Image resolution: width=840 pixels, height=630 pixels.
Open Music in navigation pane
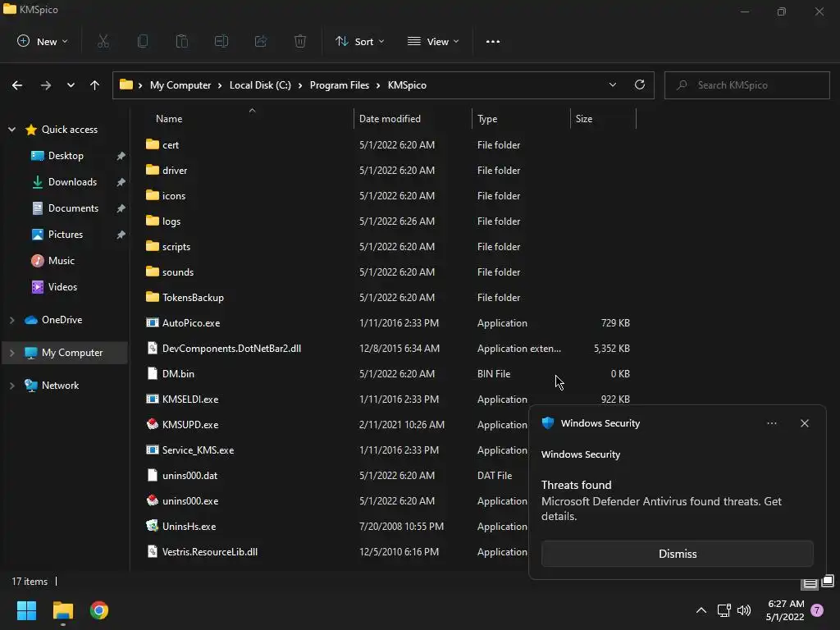click(61, 260)
